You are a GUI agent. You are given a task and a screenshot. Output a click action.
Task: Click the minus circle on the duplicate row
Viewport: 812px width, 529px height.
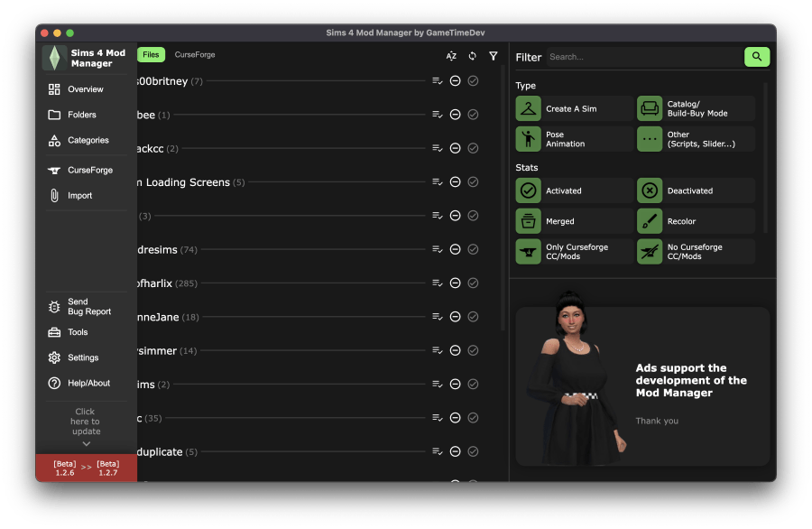click(456, 451)
